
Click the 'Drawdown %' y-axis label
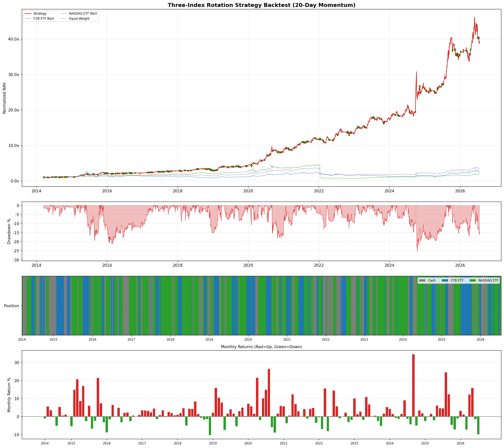[x=9, y=231]
